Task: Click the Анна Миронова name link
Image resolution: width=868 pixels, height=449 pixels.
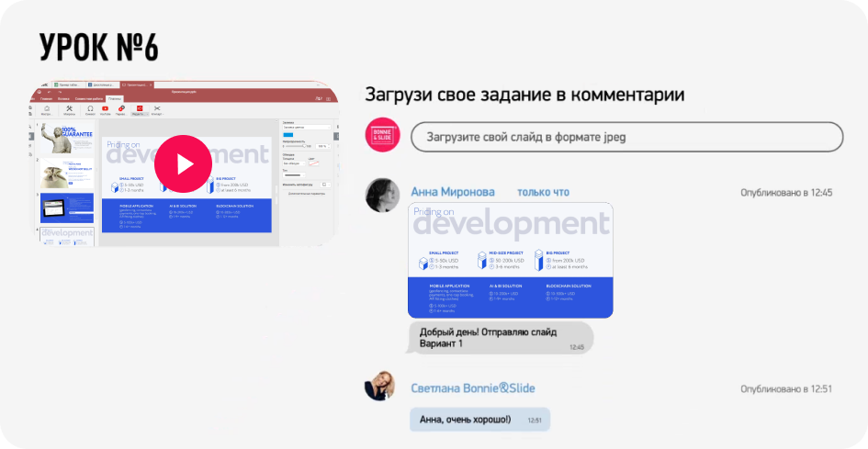Action: (453, 192)
